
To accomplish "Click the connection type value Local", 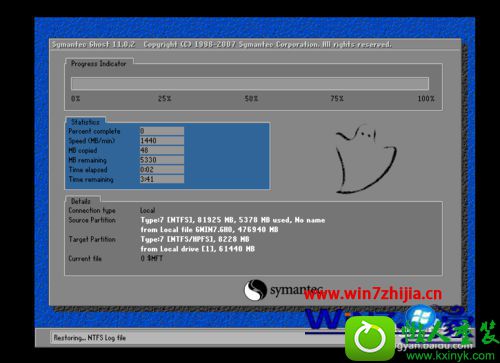I will point(148,210).
